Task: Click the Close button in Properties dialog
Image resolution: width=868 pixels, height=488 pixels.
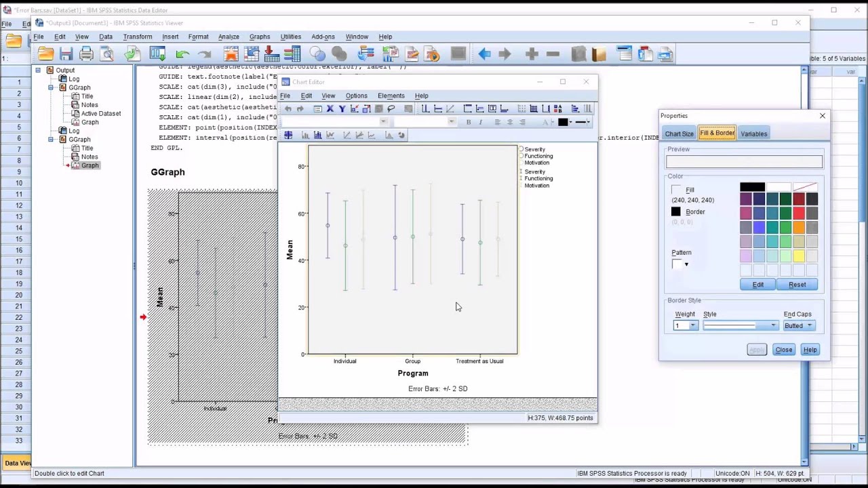Action: point(784,350)
